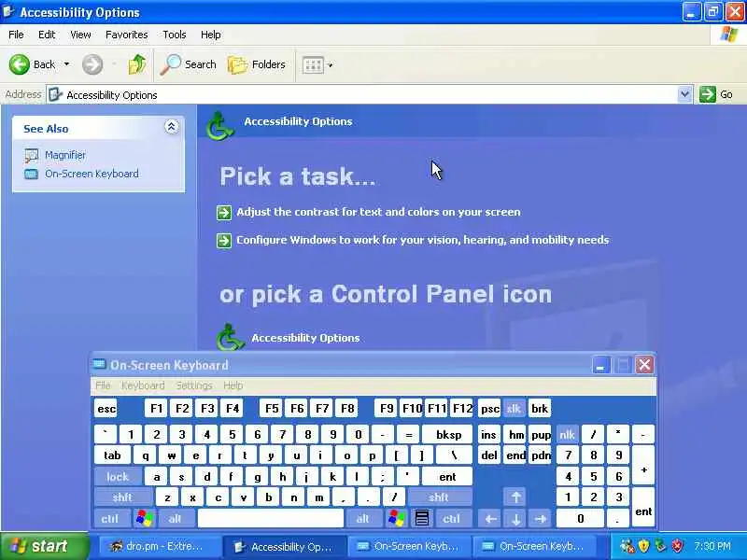This screenshot has width=747, height=560.
Task: Open the File menu in Accessibility Options
Action: point(16,35)
